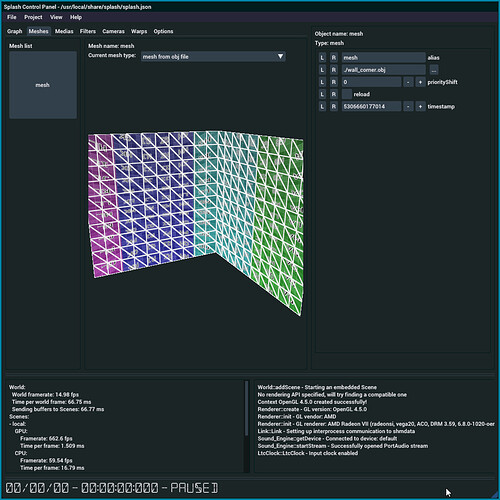The height and width of the screenshot is (500, 500).
Task: Switch to the Warps tab
Action: pyautogui.click(x=139, y=31)
